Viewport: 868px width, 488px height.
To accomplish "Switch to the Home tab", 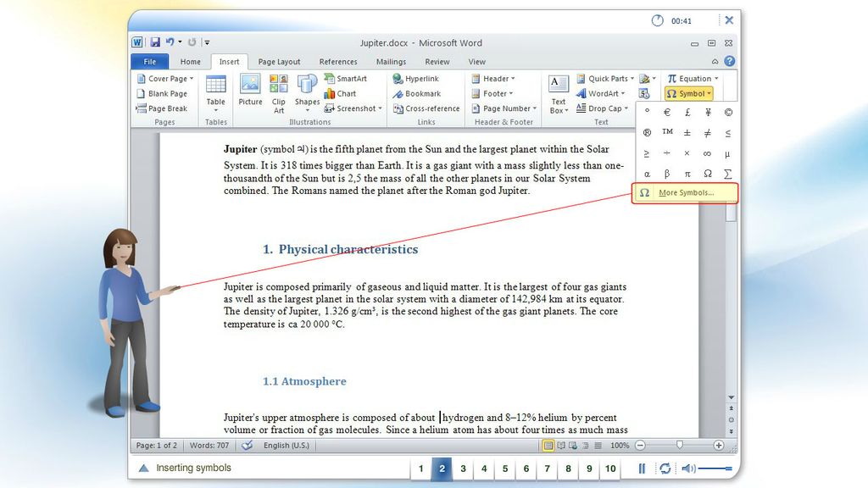I will click(x=190, y=61).
